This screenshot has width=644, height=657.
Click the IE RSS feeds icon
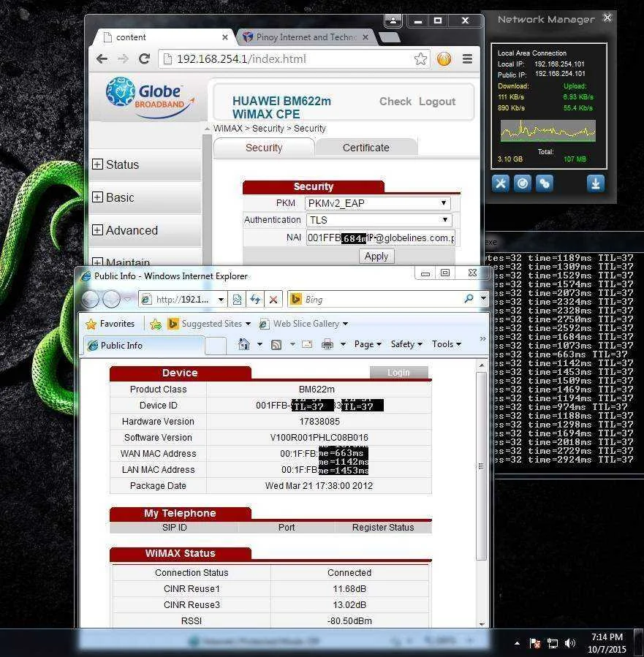tap(276, 344)
